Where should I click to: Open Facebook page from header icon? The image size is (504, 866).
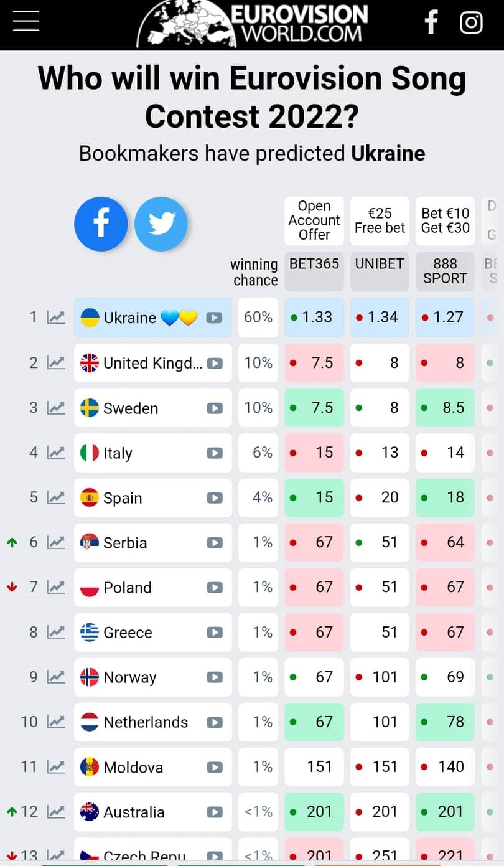click(x=431, y=22)
